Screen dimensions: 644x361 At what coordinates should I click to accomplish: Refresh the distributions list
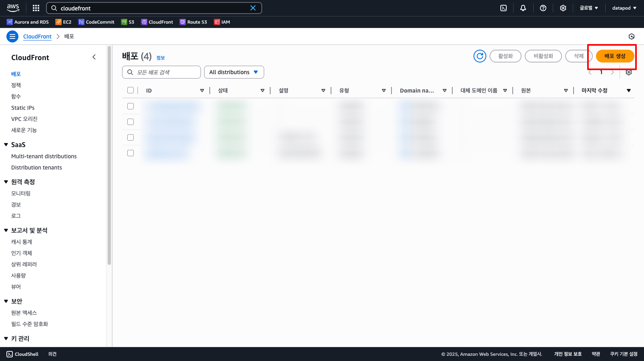(x=480, y=56)
